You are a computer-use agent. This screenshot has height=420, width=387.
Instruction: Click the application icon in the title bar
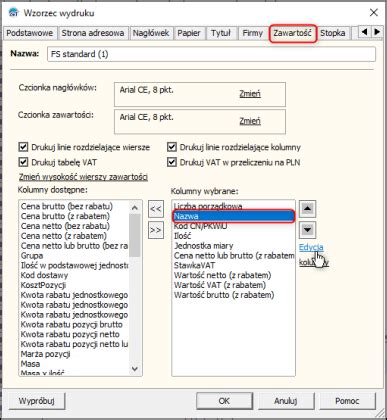[x=14, y=13]
